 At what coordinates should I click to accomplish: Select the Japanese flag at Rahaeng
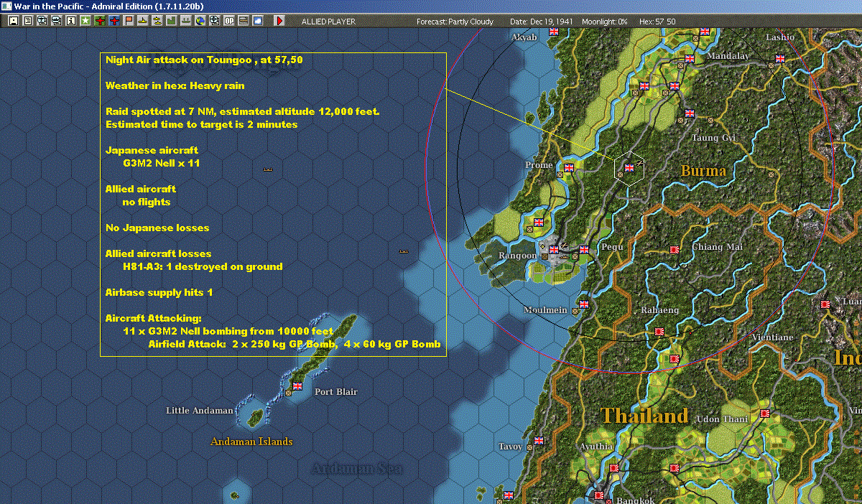click(x=659, y=332)
